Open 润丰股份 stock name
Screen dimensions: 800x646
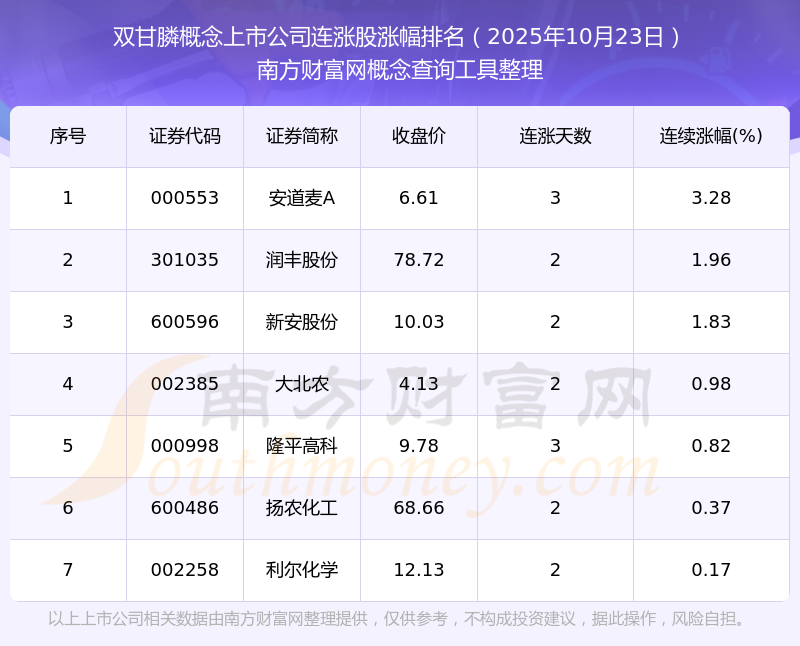coord(302,260)
